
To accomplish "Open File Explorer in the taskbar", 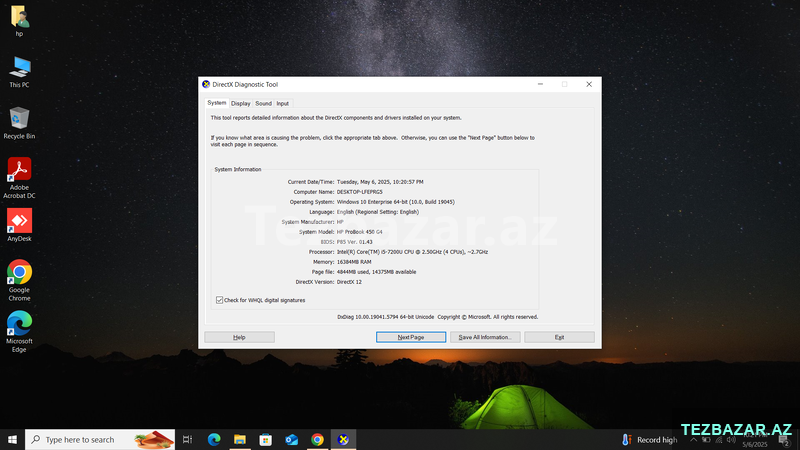I will (240, 439).
